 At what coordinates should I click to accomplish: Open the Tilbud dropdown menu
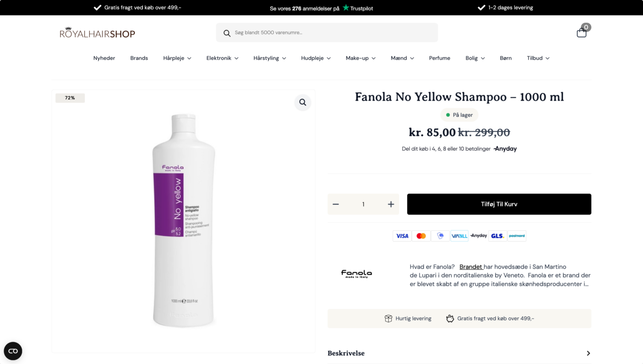538,58
